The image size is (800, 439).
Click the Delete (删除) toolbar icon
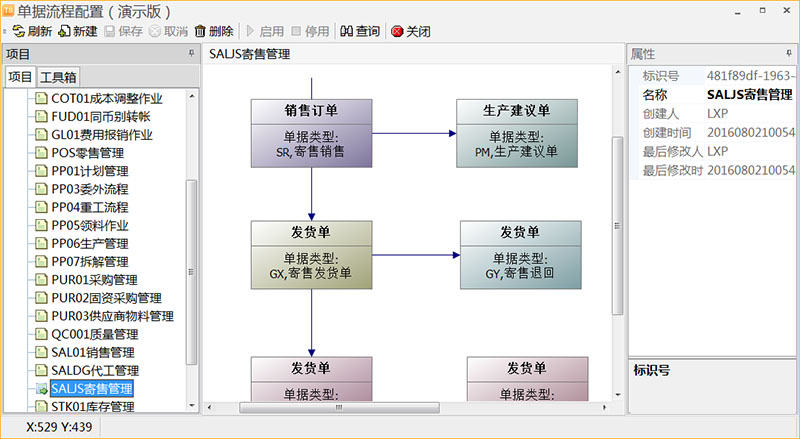pyautogui.click(x=201, y=31)
